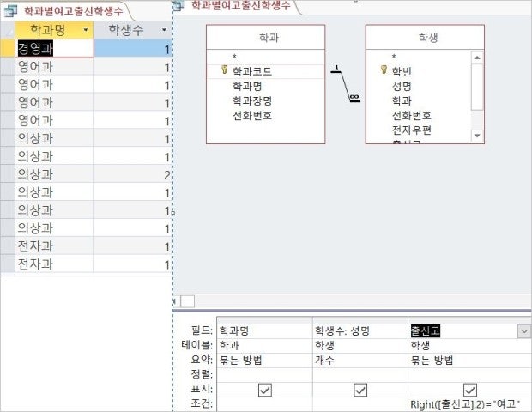Click the 학생수 cell showing 2
This screenshot has height=412, width=532.
133,174
